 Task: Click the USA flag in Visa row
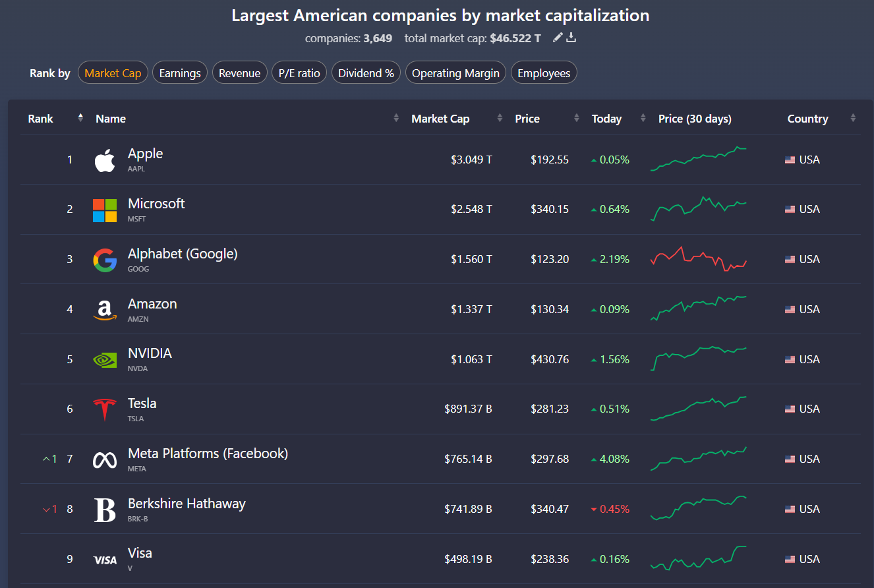[790, 559]
